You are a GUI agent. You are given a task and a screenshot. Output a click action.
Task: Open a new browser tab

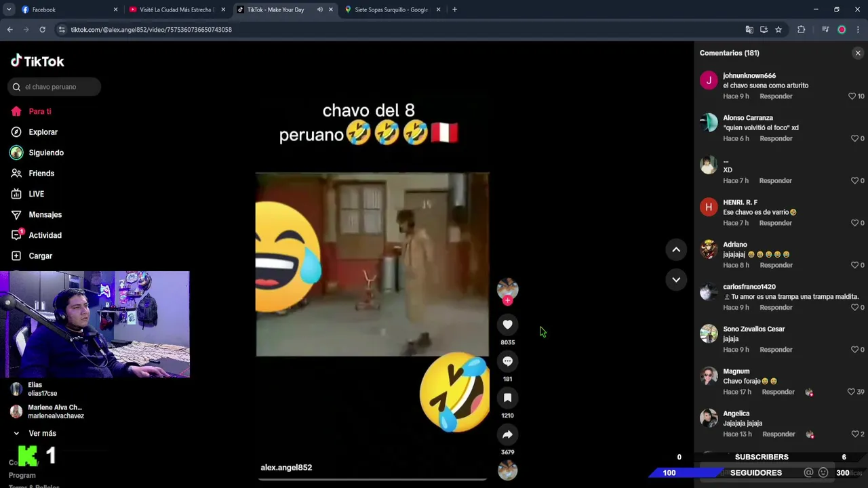click(454, 9)
